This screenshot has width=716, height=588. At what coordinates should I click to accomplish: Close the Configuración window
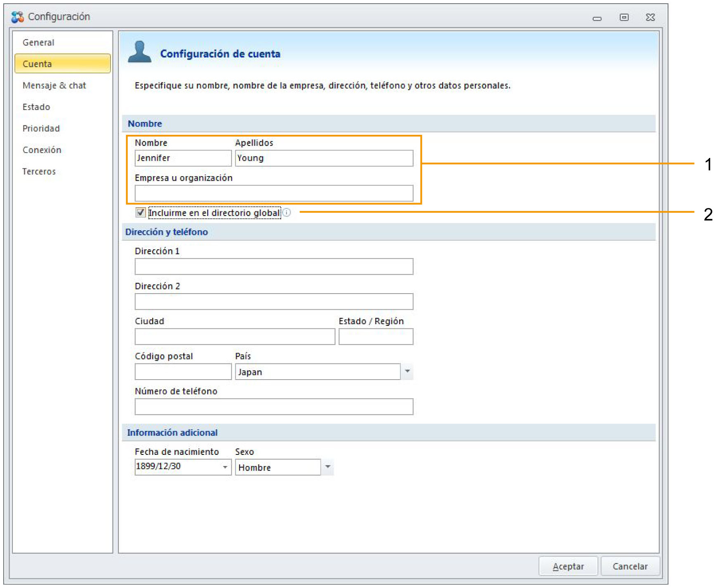click(x=650, y=17)
